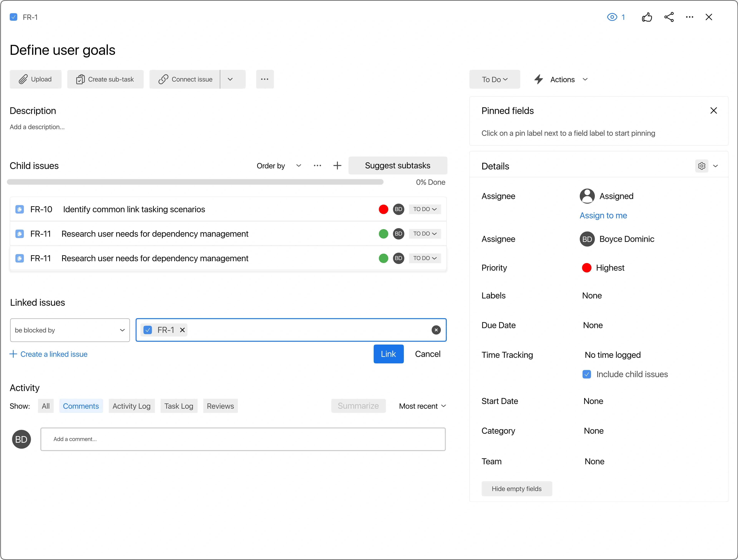The width and height of the screenshot is (738, 560).
Task: Click the Assigned user avatar icon
Action: (x=587, y=196)
